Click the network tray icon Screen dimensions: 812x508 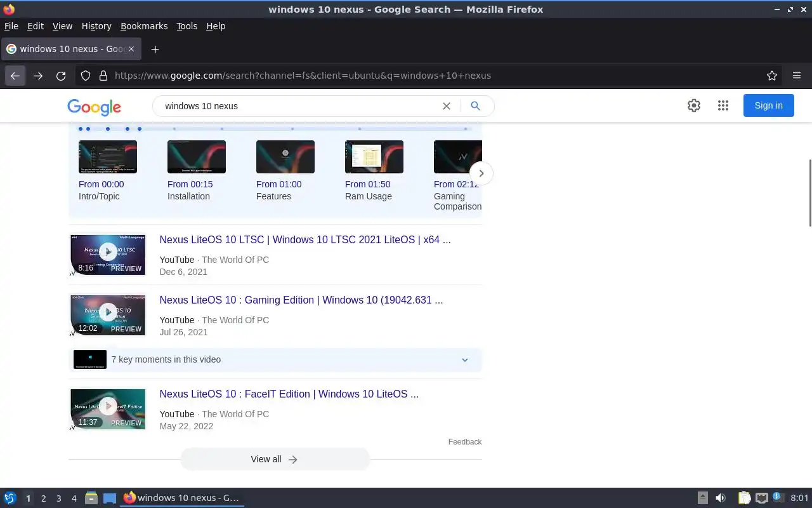[761, 498]
